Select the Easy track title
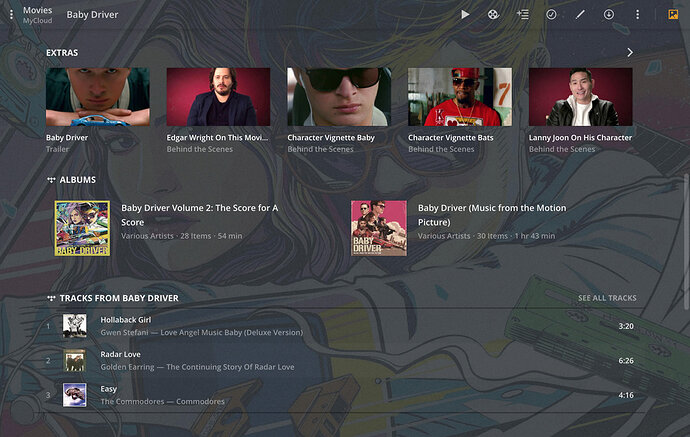 [x=108, y=389]
